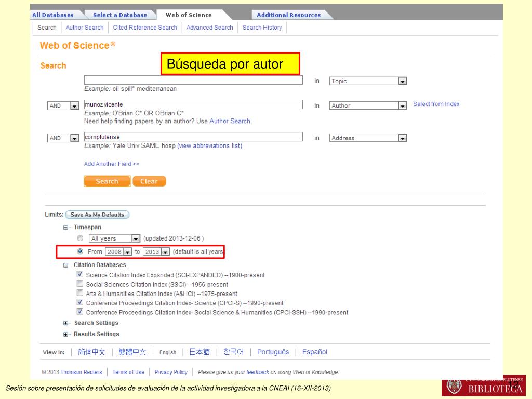Open the Author field type dropdown
This screenshot has width=532, height=399.
368,105
